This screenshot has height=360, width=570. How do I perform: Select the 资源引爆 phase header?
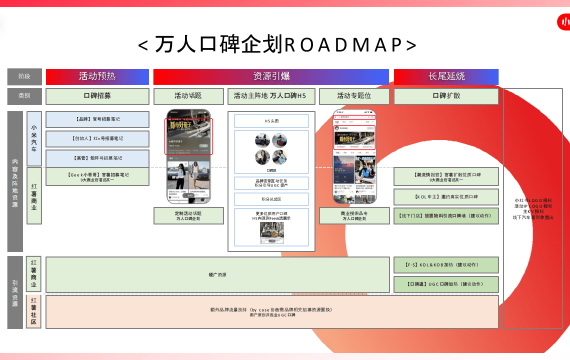pyautogui.click(x=271, y=76)
